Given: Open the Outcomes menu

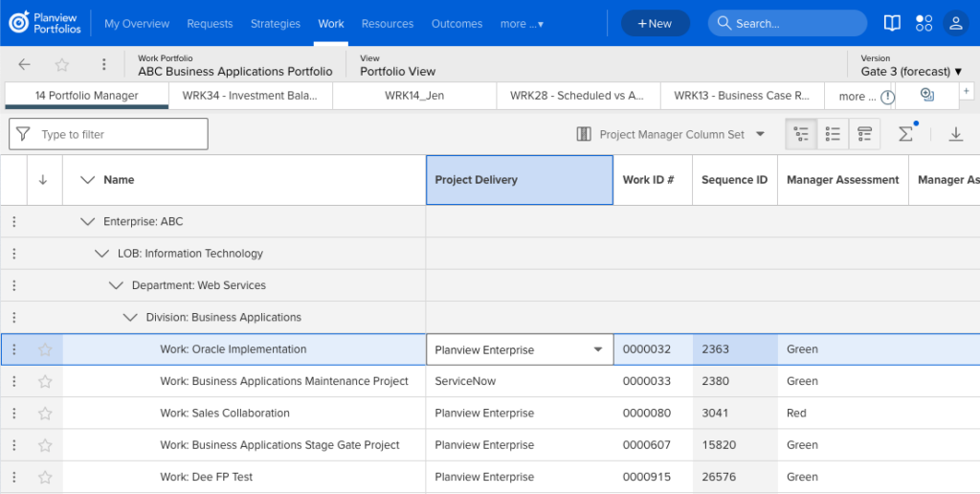Looking at the screenshot, I should 457,24.
